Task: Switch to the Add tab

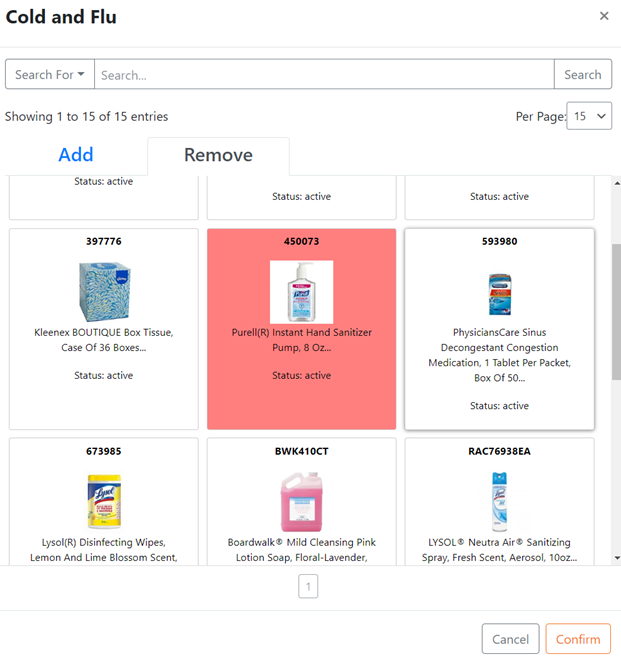Action: (76, 154)
